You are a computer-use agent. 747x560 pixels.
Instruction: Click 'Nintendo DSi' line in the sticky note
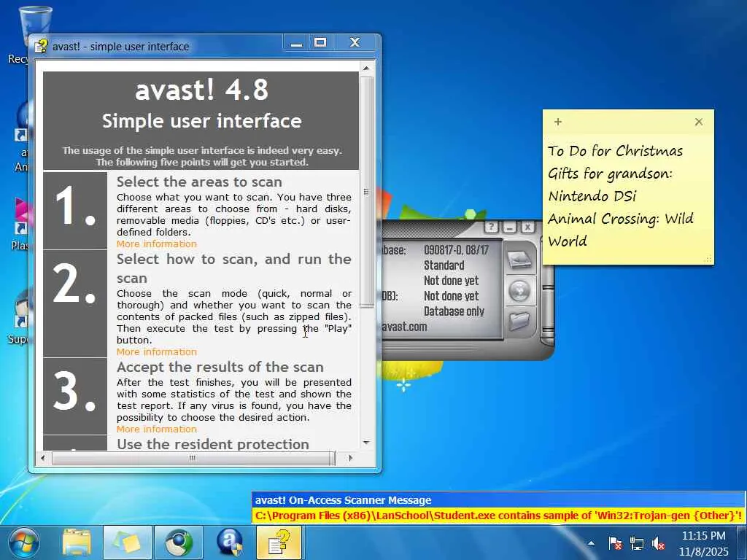(x=592, y=196)
